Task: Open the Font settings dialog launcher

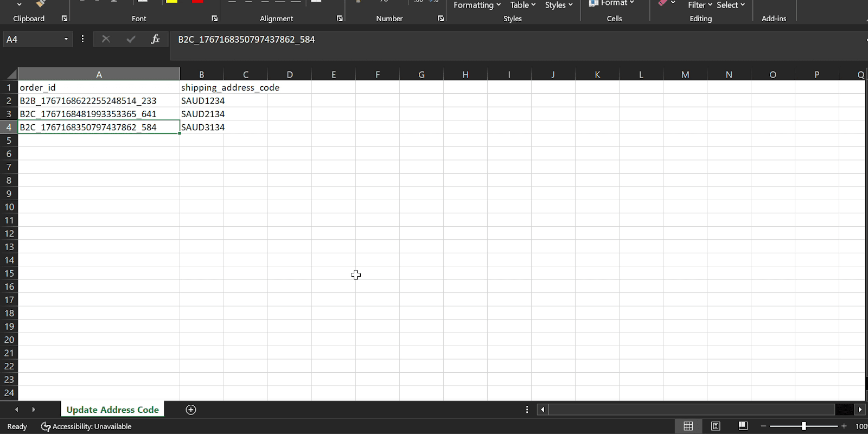Action: coord(215,18)
